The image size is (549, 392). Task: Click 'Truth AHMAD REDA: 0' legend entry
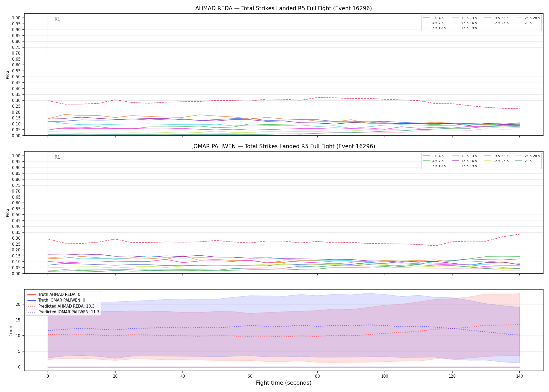[54, 295]
